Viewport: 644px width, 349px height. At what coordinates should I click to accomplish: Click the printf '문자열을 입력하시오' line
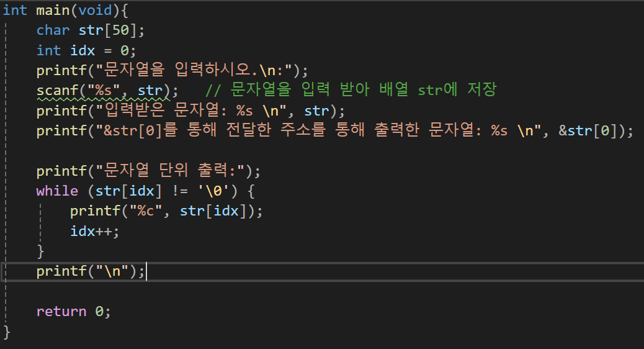click(172, 70)
